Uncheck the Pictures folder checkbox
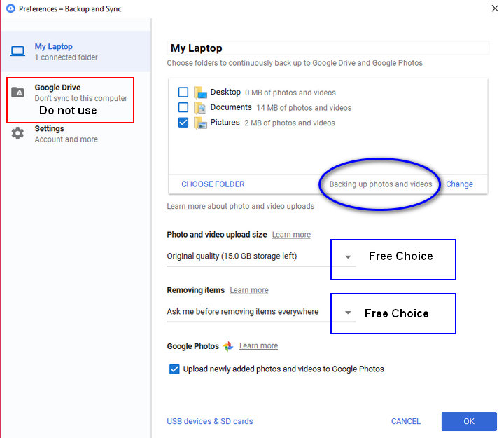This screenshot has height=438, width=504. point(183,123)
